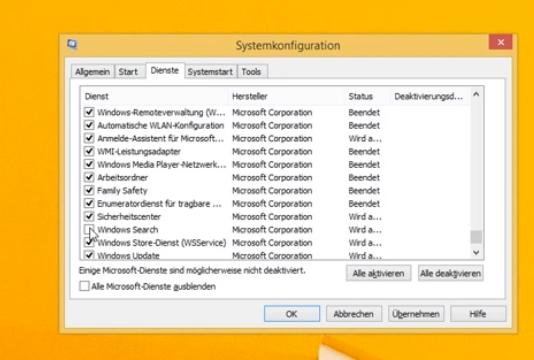Toggle Windows Store-Dienst (WSService) checkbox

(89, 242)
